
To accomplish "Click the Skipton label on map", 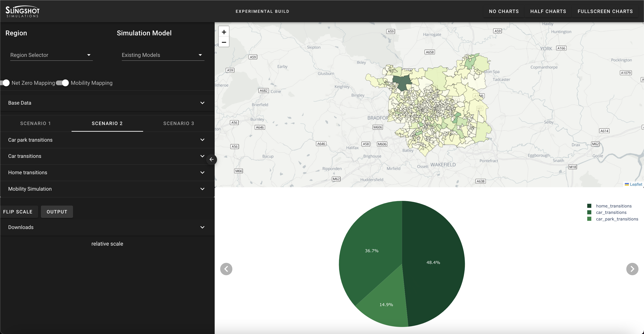I will 313,47.
